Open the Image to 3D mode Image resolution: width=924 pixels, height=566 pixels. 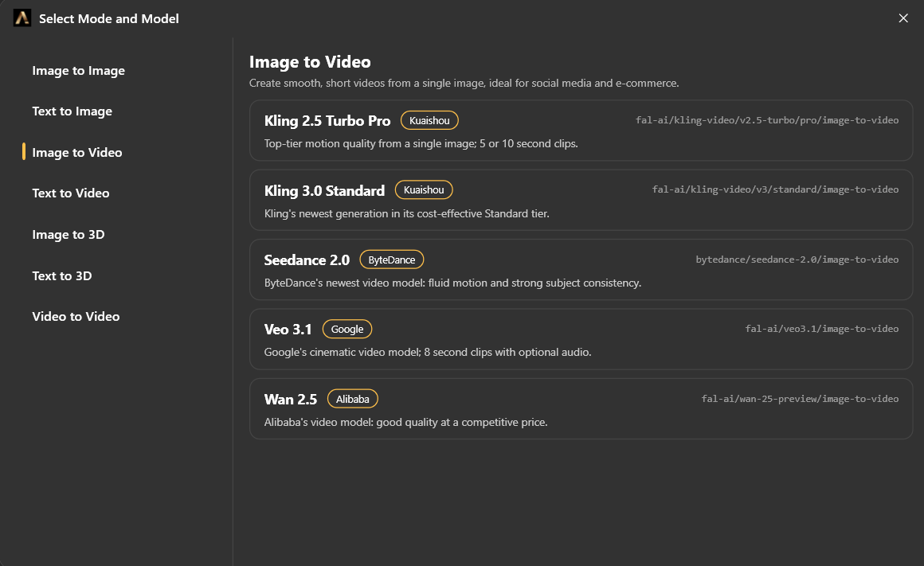69,234
